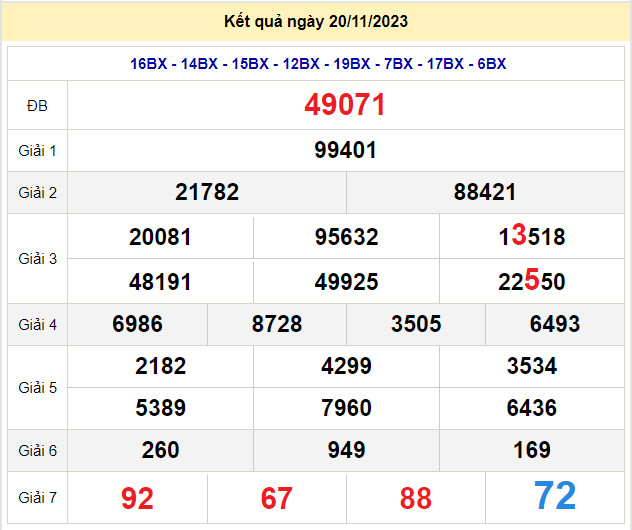Click fourth prize number 3505

pyautogui.click(x=416, y=324)
